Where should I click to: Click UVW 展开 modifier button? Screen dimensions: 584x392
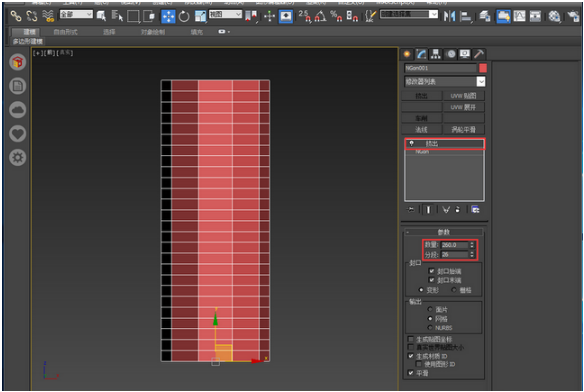tap(464, 107)
